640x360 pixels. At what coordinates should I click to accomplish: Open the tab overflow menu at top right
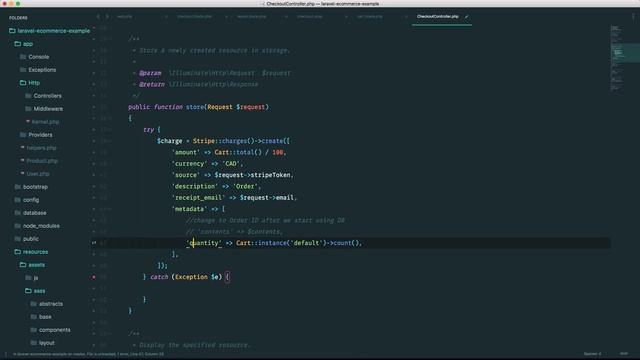633,17
